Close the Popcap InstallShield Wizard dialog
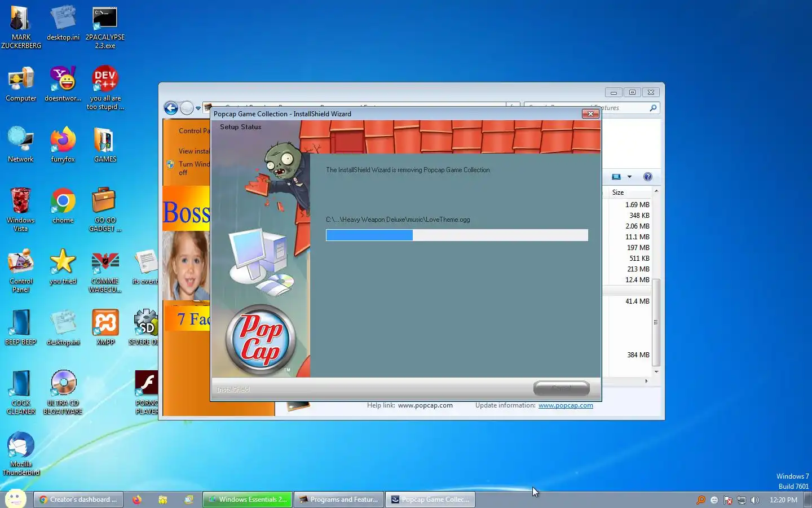This screenshot has width=812, height=508. click(x=590, y=113)
